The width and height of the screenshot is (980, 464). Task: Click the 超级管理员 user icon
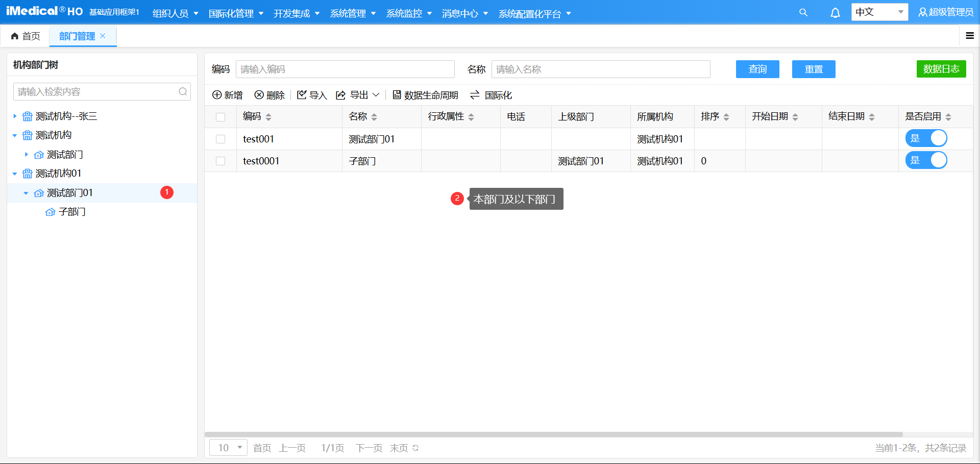click(923, 12)
